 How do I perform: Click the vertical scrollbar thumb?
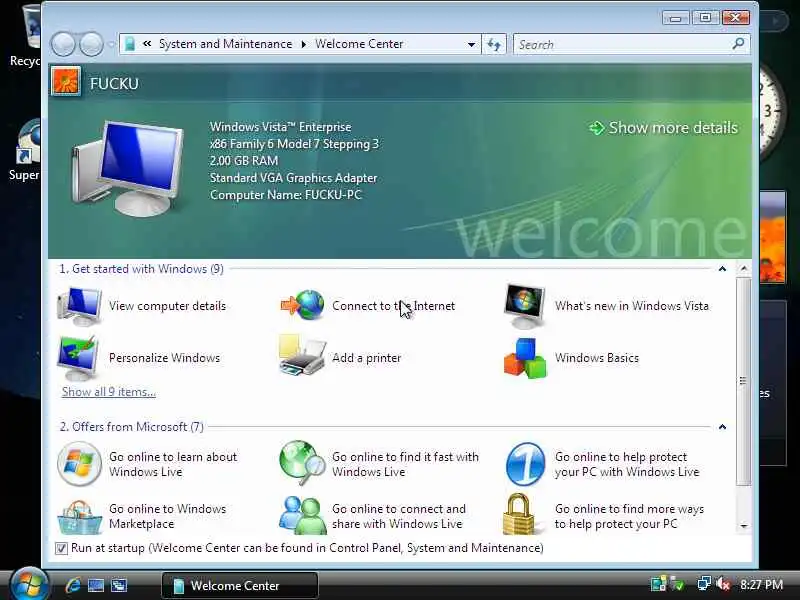pyautogui.click(x=744, y=382)
